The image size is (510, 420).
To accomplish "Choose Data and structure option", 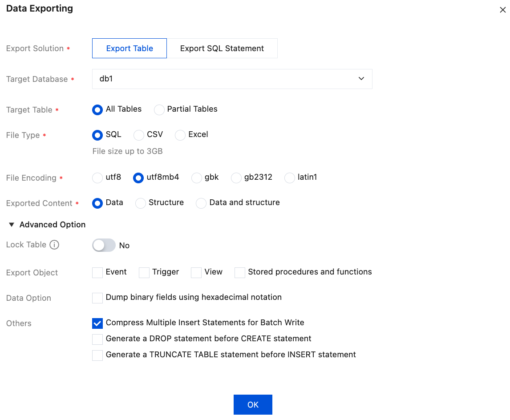I will pyautogui.click(x=201, y=203).
